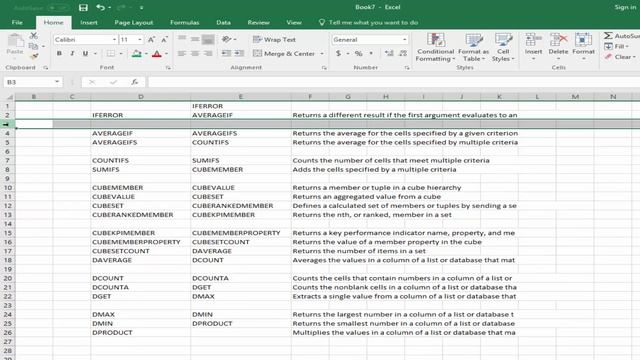The image size is (640, 360).
Task: Delete cells using Delete button
Action: tap(558, 47)
